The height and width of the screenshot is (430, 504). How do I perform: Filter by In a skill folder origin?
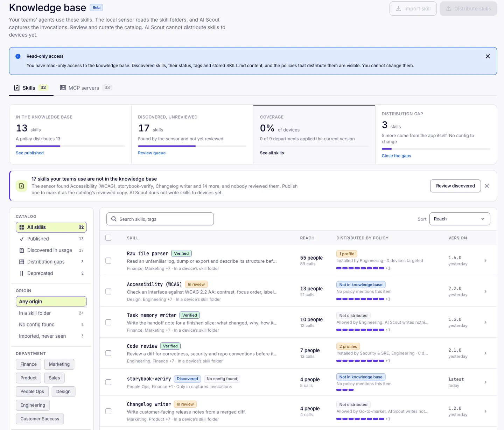pyautogui.click(x=51, y=313)
